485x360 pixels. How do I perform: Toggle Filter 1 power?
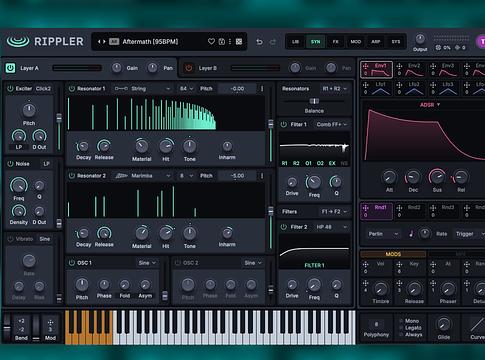[x=284, y=124]
